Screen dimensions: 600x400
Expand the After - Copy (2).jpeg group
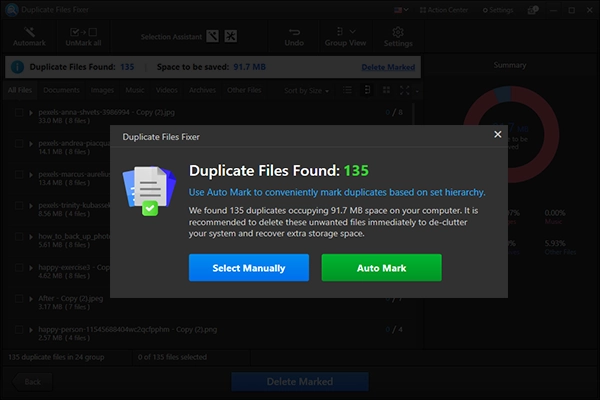click(x=31, y=299)
